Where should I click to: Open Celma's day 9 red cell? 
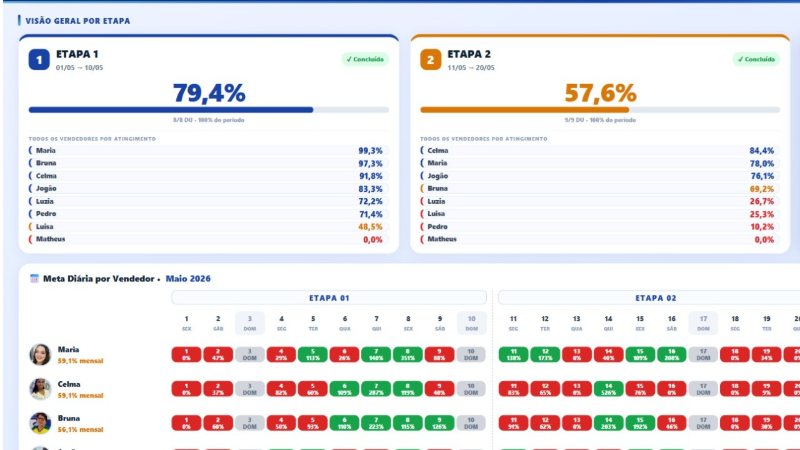click(439, 389)
